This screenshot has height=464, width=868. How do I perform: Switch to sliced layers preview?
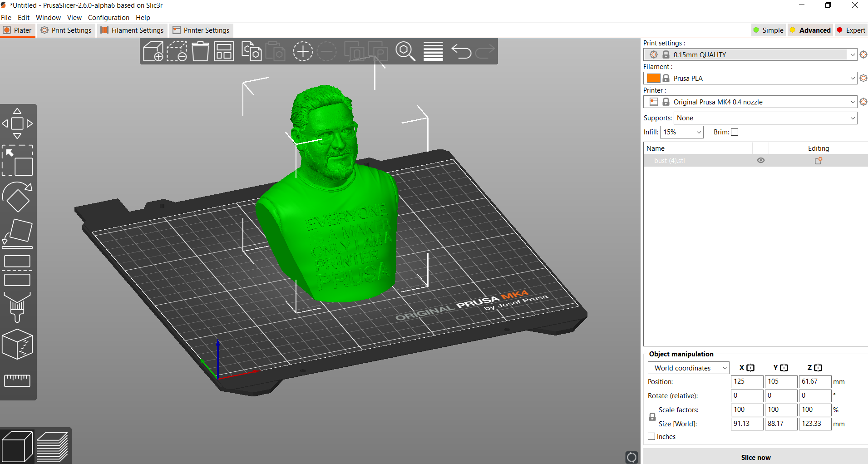[52, 447]
